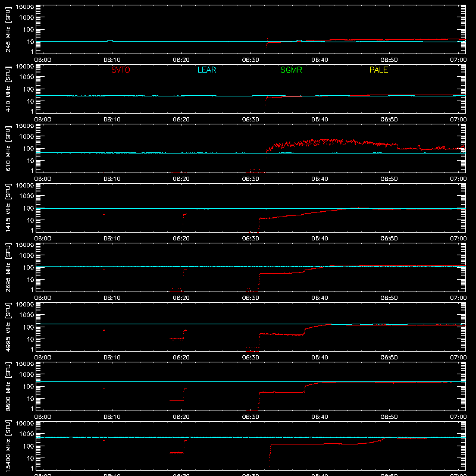
Task: Select the 410 MHz [SFU] axis title
Action: point(8,89)
